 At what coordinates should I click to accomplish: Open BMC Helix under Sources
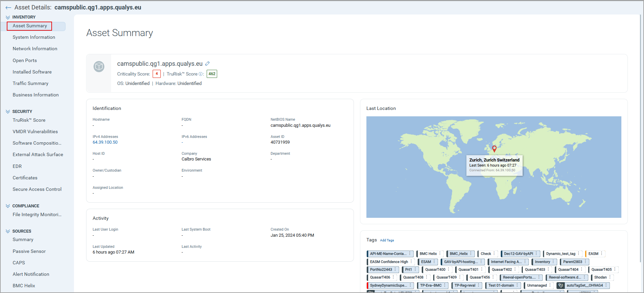coord(24,286)
